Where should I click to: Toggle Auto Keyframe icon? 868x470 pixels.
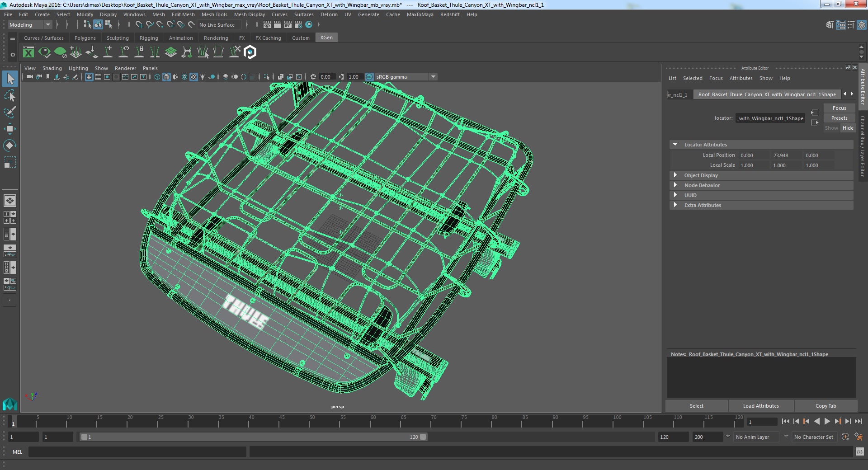tap(845, 437)
